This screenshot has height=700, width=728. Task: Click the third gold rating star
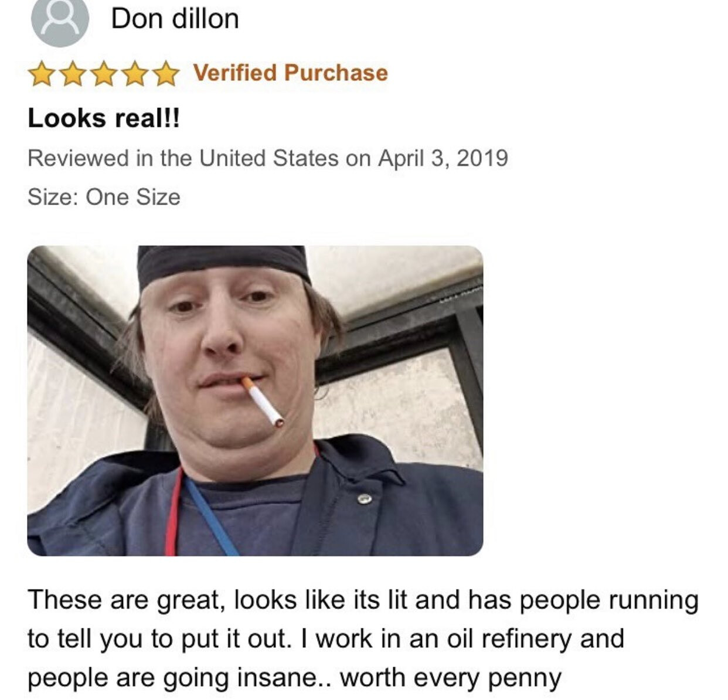104,74
